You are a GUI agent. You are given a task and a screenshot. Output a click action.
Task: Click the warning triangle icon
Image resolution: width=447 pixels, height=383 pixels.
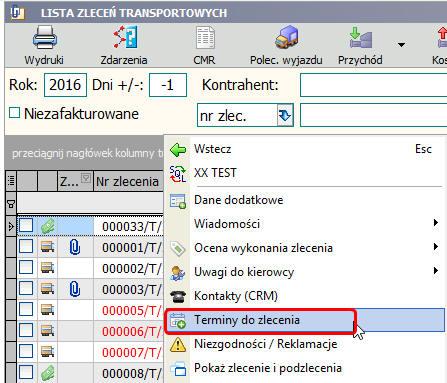(178, 345)
